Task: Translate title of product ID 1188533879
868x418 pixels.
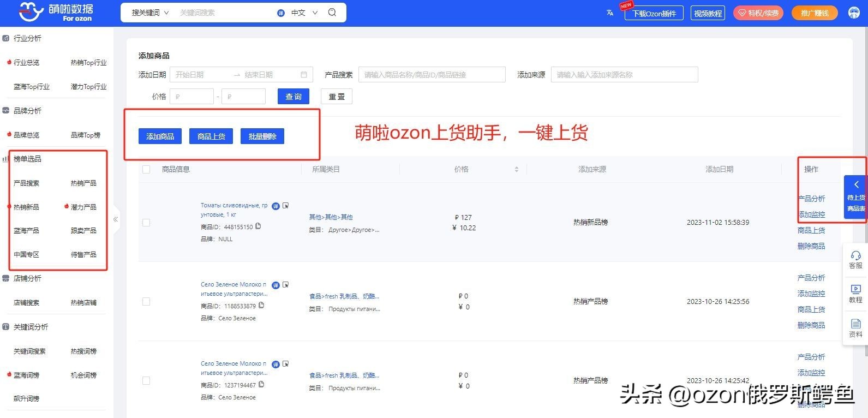Action: [x=276, y=285]
